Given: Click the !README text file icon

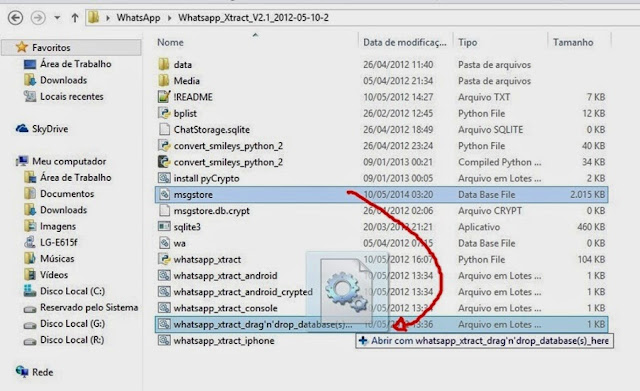Looking at the screenshot, I should (x=164, y=97).
